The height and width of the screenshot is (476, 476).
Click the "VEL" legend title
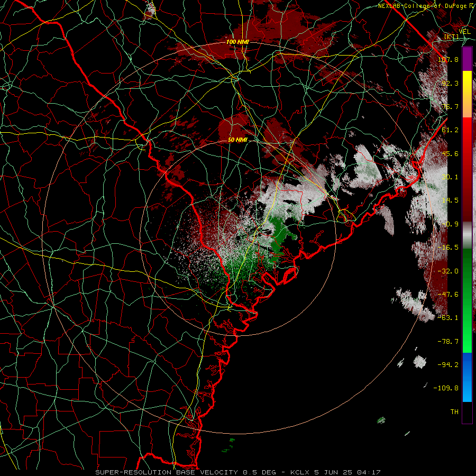[x=464, y=32]
